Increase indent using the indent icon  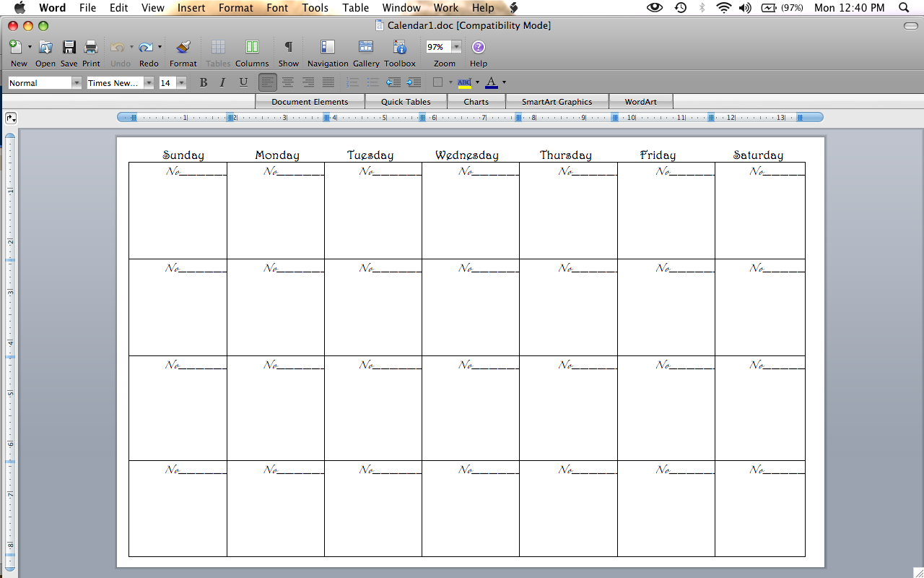tap(414, 82)
